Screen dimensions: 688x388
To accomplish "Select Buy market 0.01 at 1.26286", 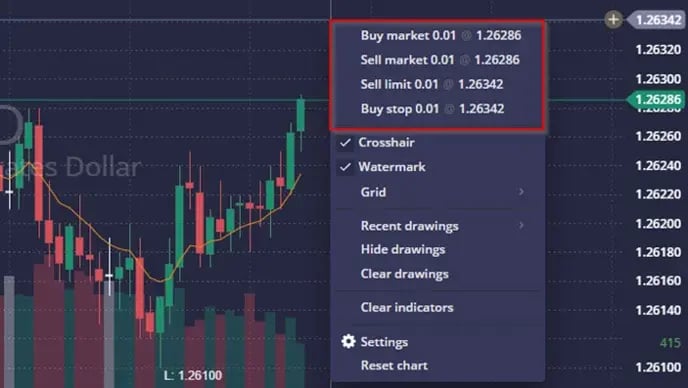I will coord(439,36).
